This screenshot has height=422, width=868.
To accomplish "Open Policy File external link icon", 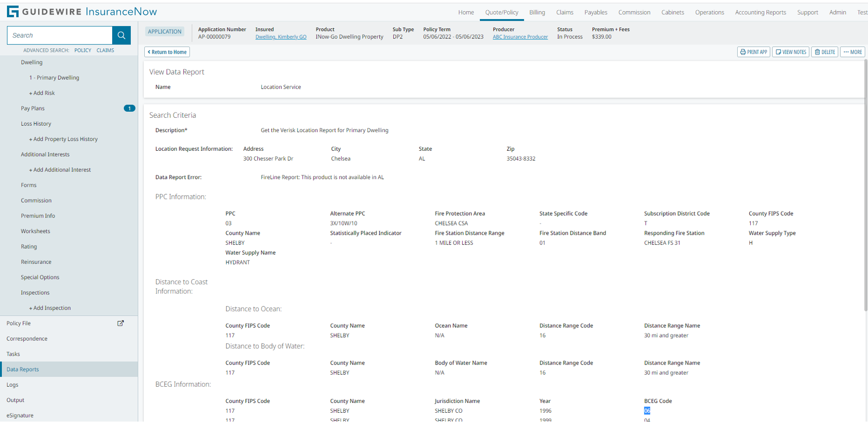I will pyautogui.click(x=121, y=323).
